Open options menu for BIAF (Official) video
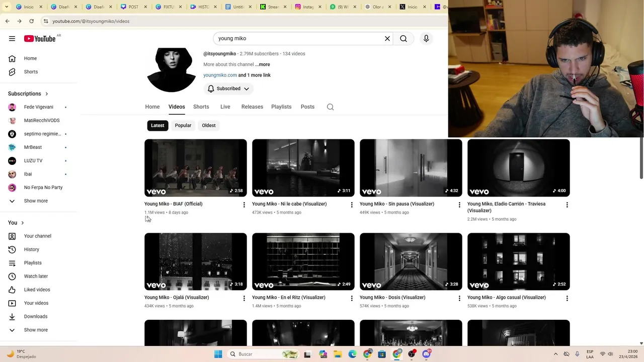Viewport: 644px width, 362px height. tap(244, 205)
